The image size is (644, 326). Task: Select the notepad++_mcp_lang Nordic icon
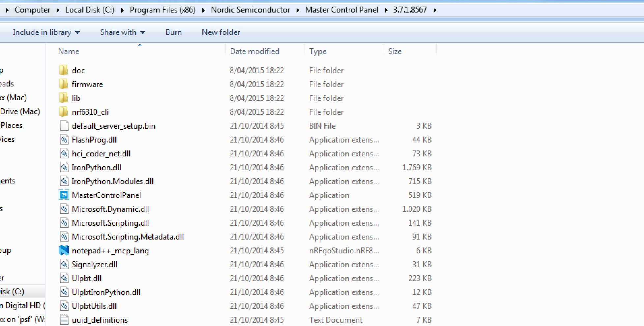click(x=64, y=250)
